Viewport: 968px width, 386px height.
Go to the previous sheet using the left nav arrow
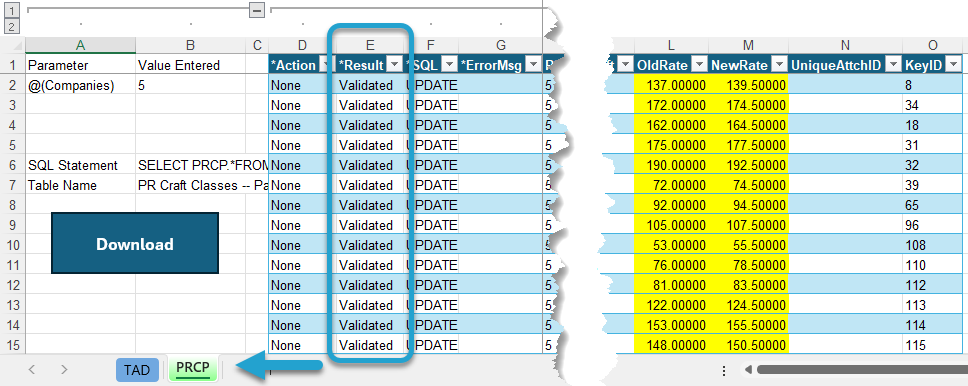pyautogui.click(x=32, y=370)
